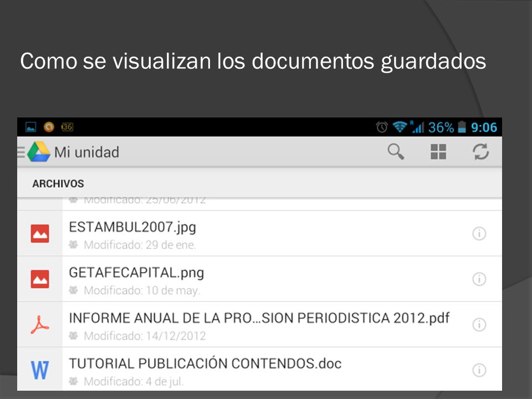Open info for GETAFECAPITAL.png
532x399 pixels.
(x=479, y=279)
